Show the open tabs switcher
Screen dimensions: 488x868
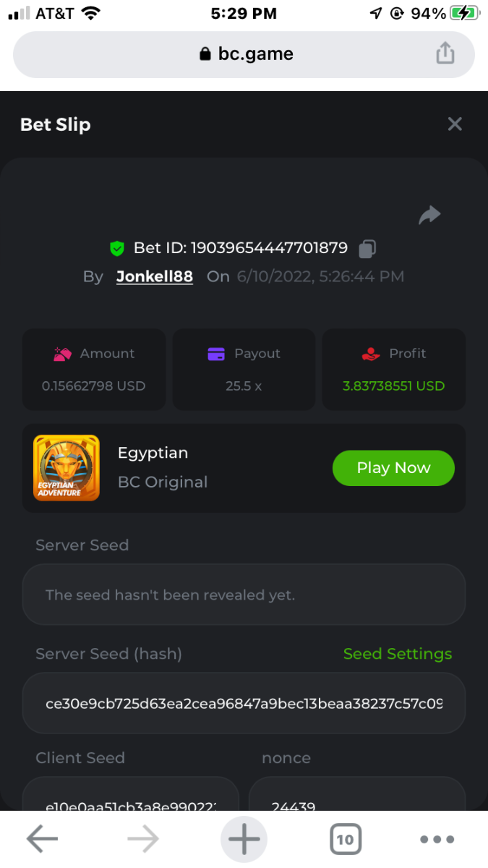coord(346,839)
